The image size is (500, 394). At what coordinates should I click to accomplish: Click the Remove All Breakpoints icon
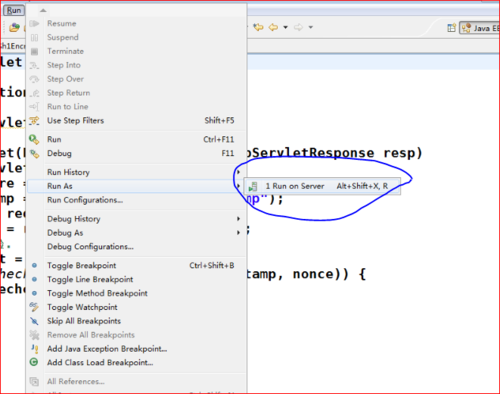pyautogui.click(x=34, y=335)
